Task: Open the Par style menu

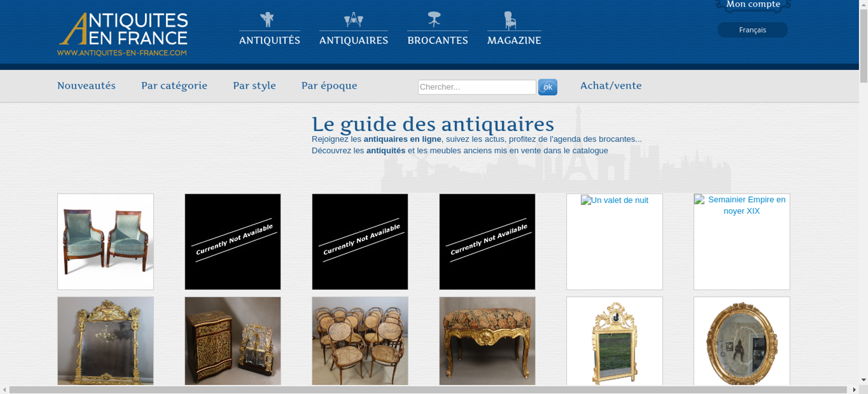Action: coord(254,85)
